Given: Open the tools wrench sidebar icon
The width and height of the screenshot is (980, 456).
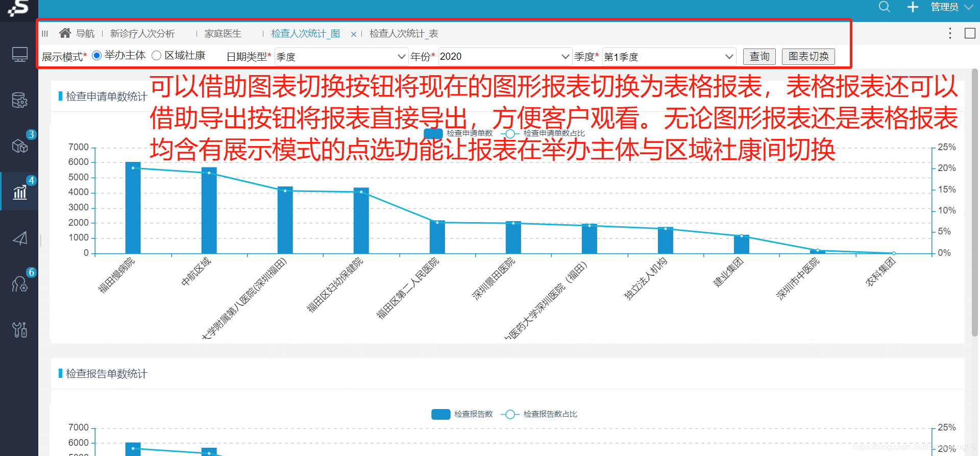Looking at the screenshot, I should pyautogui.click(x=19, y=330).
